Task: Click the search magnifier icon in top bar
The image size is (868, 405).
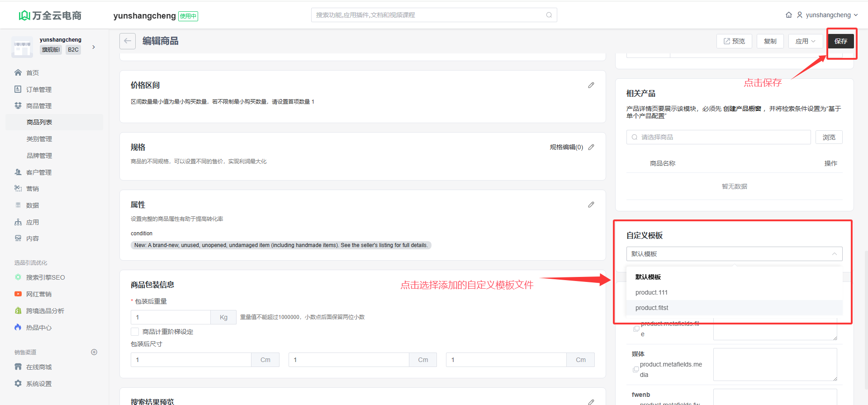Action: pos(549,15)
